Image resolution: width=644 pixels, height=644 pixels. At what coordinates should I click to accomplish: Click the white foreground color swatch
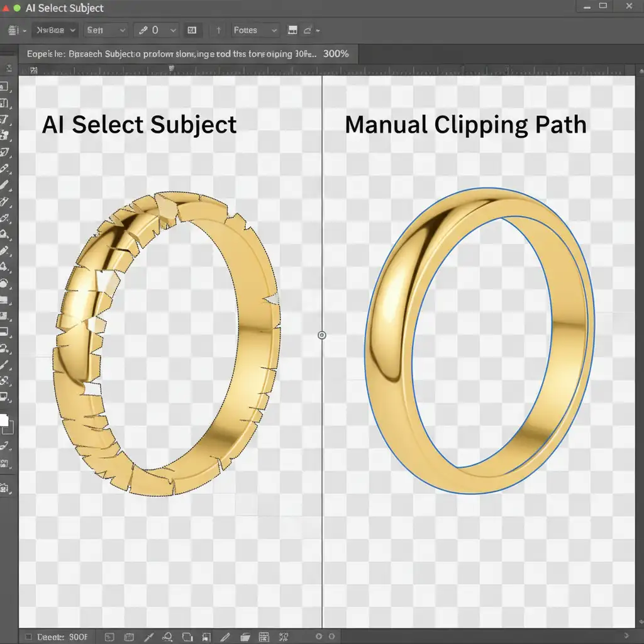pos(5,422)
